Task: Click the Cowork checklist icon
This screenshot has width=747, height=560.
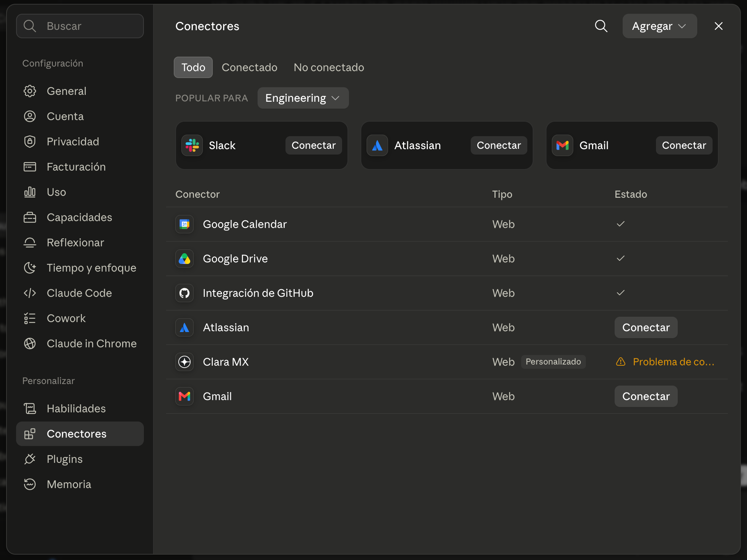Action: (30, 318)
